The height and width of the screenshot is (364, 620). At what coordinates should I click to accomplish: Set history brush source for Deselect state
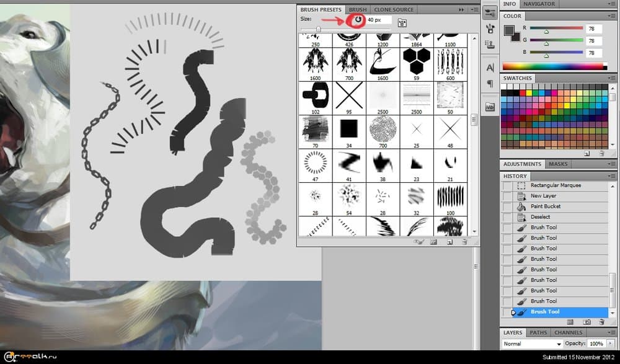click(x=508, y=217)
